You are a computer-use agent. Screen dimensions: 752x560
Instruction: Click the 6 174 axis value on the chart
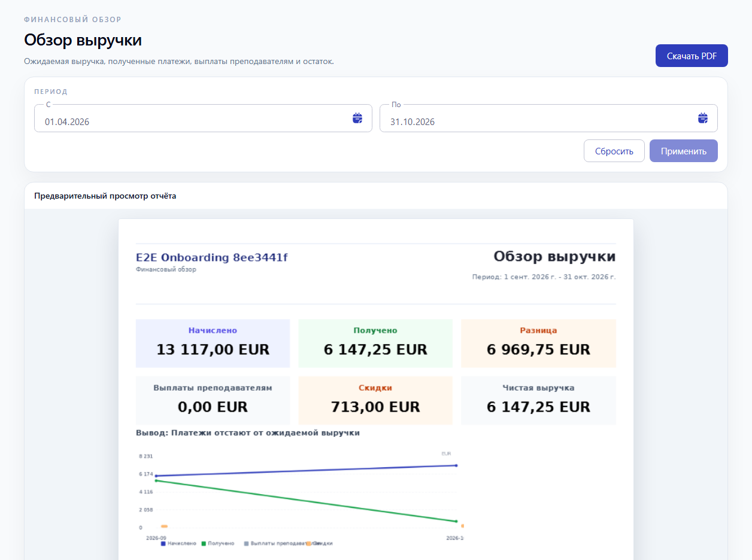coord(145,474)
